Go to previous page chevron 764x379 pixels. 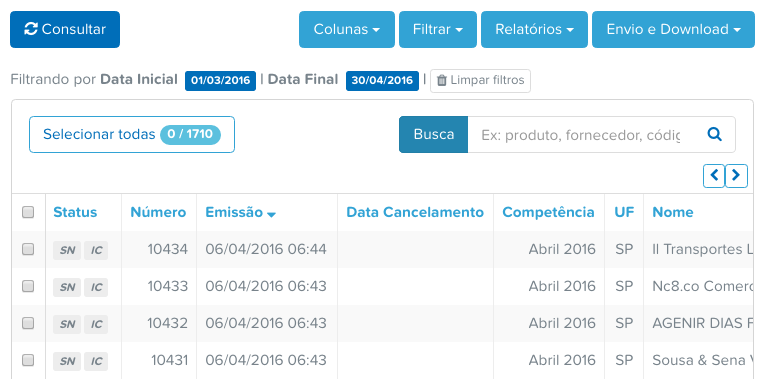click(x=714, y=175)
